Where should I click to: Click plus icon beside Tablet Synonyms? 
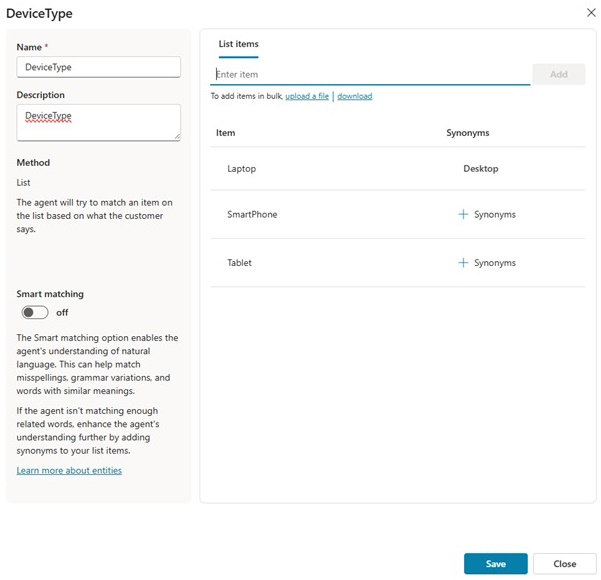click(463, 263)
